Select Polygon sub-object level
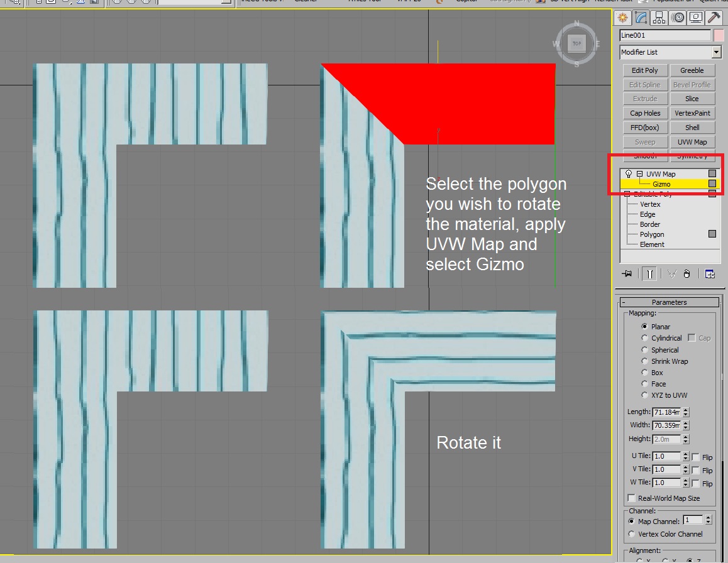The image size is (728, 563). [651, 234]
